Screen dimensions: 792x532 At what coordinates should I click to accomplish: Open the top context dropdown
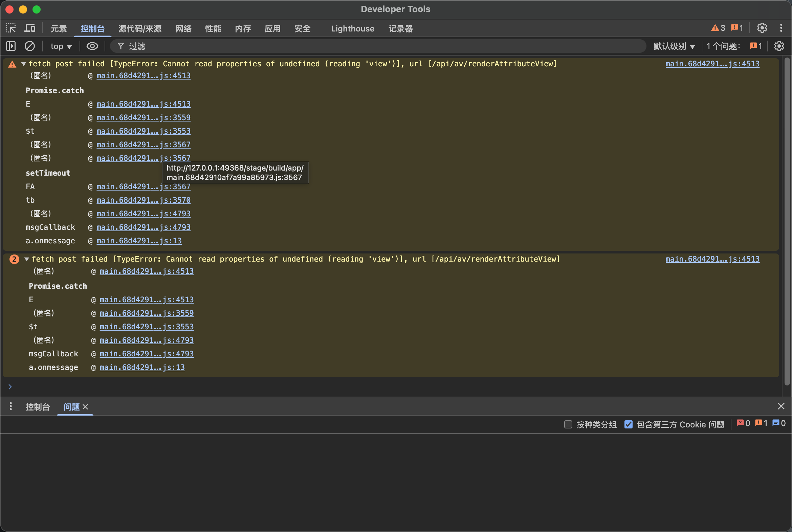61,46
